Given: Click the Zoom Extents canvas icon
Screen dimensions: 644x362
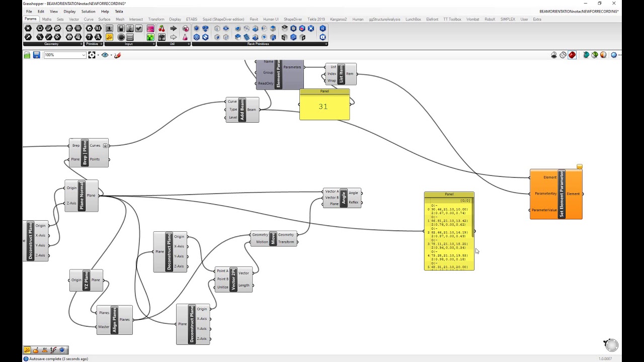Looking at the screenshot, I should (x=92, y=55).
